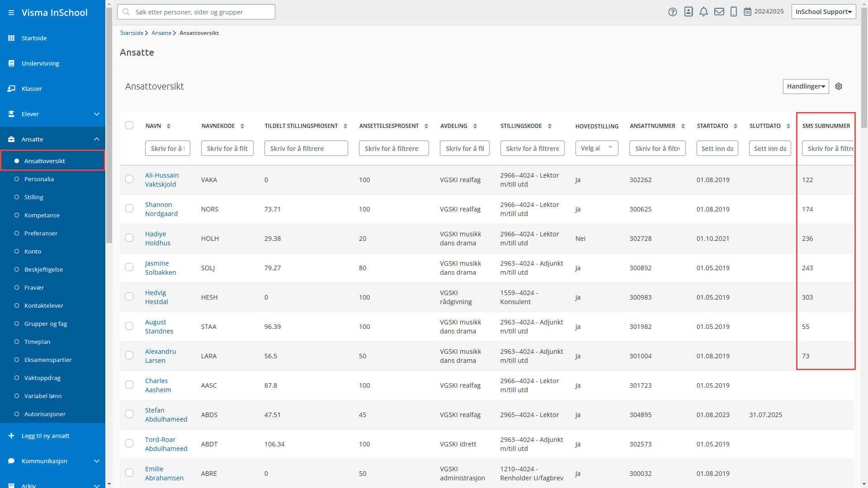Open the HOVEDSTILLING Velg alle dropdown filter
This screenshot has width=868, height=488.
597,148
